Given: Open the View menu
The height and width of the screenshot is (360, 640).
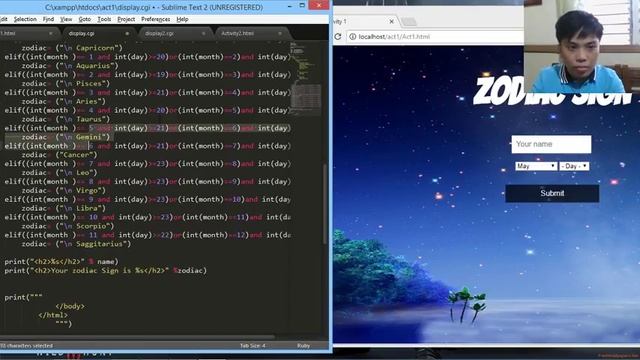Looking at the screenshot, I should pos(66,19).
